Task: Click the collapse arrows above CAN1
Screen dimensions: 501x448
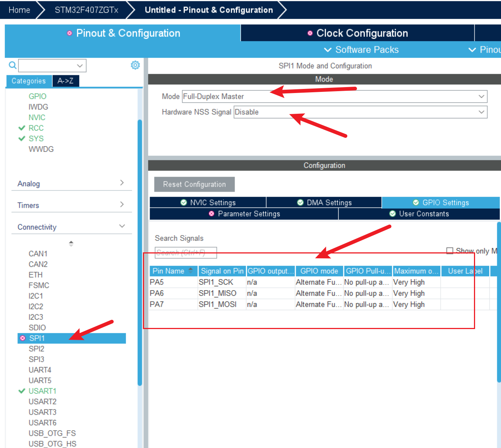Action: pos(71,243)
